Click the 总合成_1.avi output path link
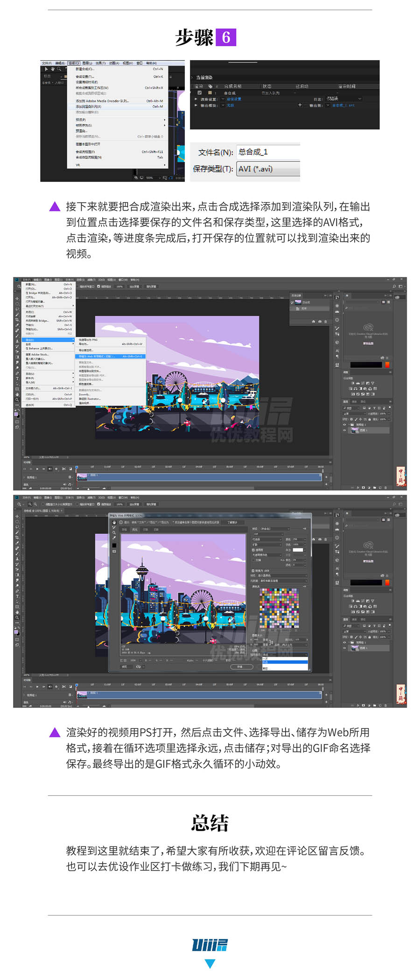Screen dimensions: 420x980 coord(343,105)
